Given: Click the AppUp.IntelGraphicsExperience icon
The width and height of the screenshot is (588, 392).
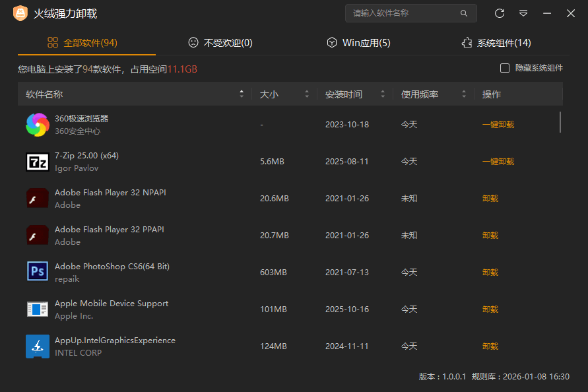Looking at the screenshot, I should 38,346.
